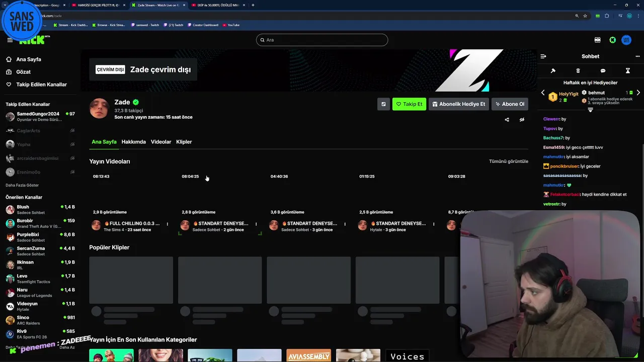Open the YouTube bookmark
The width and height of the screenshot is (644, 362).
click(x=231, y=25)
